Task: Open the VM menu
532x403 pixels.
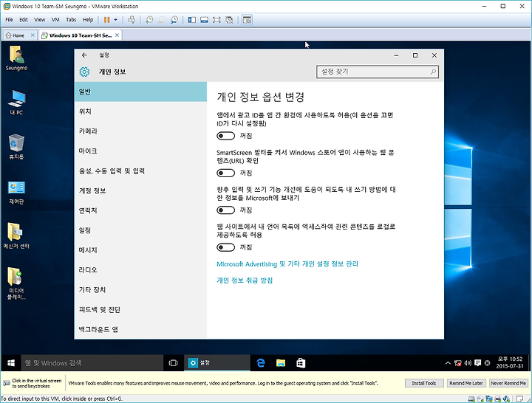Action: pos(55,20)
